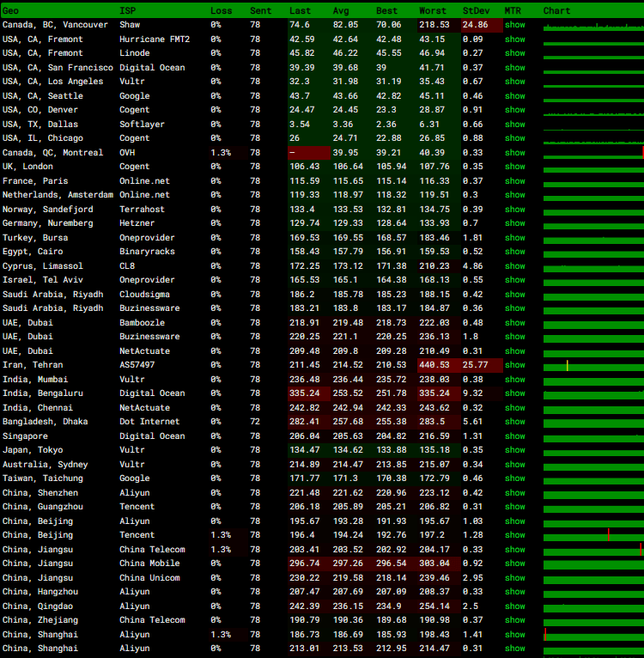This screenshot has width=644, height=658.
Task: Show MTR for Hurricane FMT2 Fremont row
Action: (515, 39)
